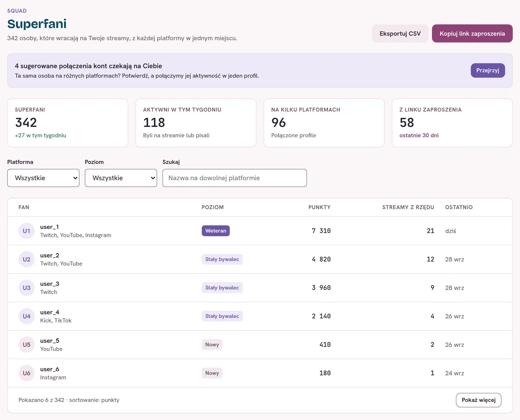The height and width of the screenshot is (420, 520).
Task: Focus the Szukaj search field
Action: click(235, 178)
